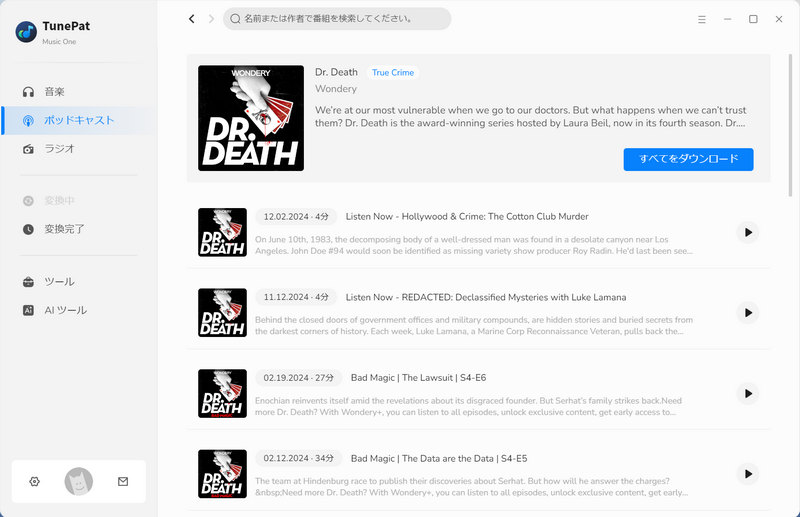
Task: Click the 02.19.2024 · 27分 date badge
Action: (298, 378)
